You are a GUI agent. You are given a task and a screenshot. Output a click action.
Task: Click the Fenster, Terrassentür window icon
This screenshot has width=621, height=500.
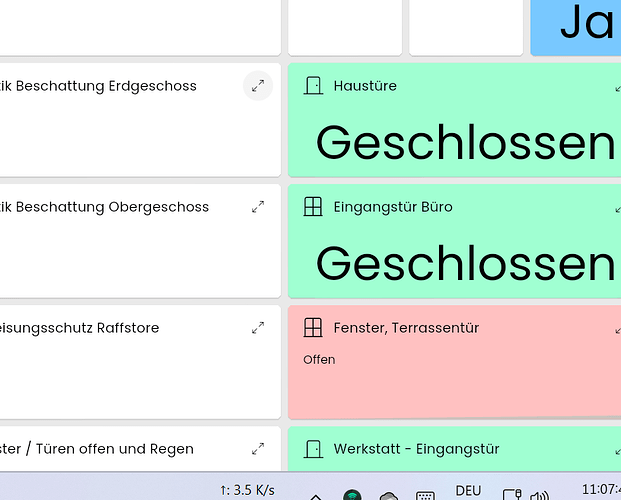coord(313,328)
